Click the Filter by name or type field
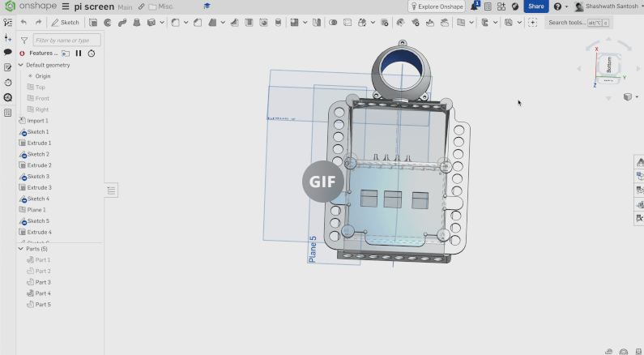Screen dimensions: 644x355 point(66,40)
